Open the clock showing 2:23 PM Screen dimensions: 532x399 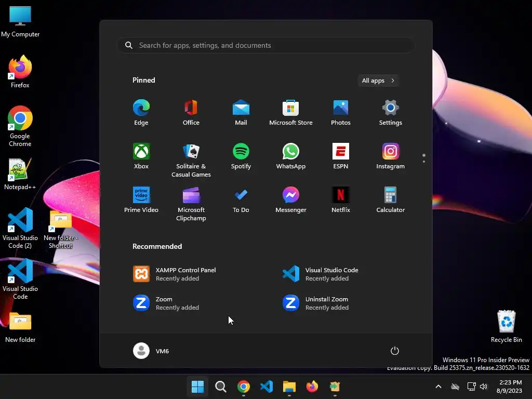[x=509, y=387]
